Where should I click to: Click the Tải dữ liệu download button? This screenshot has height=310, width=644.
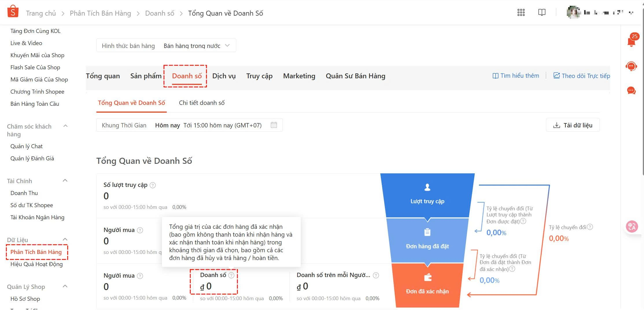coord(573,125)
